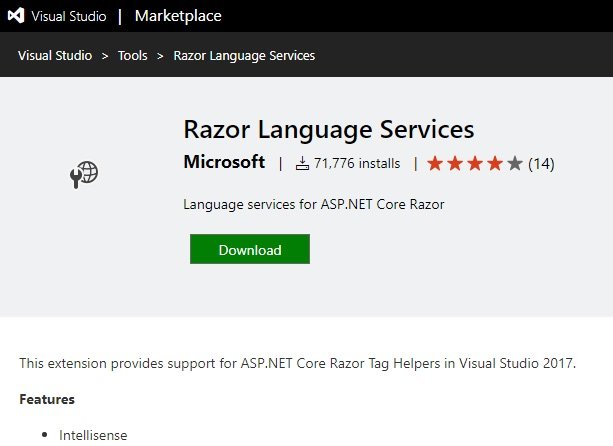Open the (14) reviews count
Image resolution: width=613 pixels, height=446 pixels.
(x=541, y=164)
